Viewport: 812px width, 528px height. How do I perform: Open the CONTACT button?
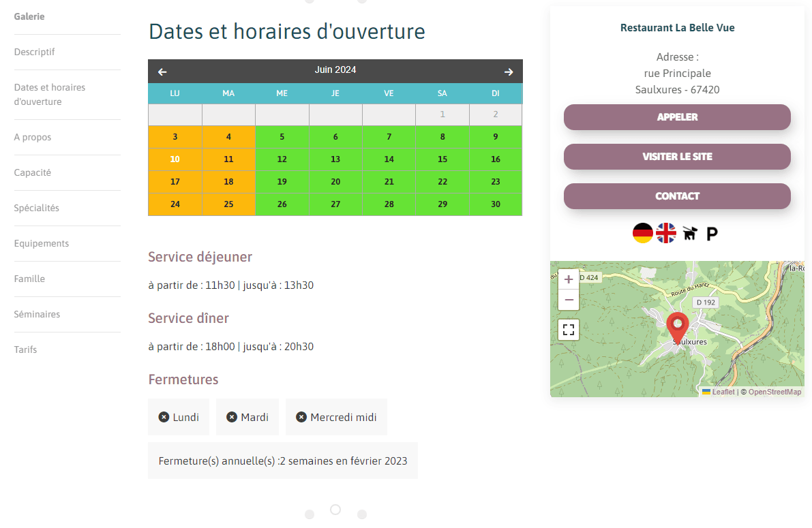(x=677, y=196)
